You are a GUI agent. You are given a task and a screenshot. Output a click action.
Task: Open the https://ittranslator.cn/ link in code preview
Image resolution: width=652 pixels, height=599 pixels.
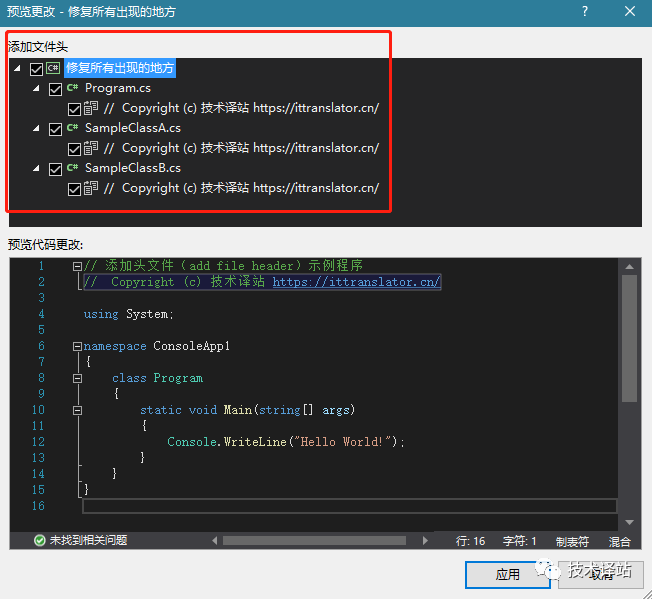(x=356, y=282)
